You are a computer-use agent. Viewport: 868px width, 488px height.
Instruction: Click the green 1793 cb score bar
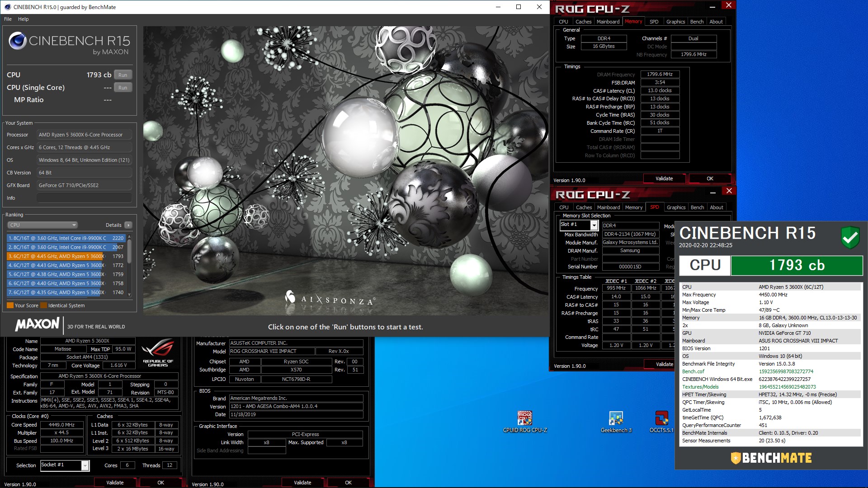pyautogui.click(x=797, y=265)
